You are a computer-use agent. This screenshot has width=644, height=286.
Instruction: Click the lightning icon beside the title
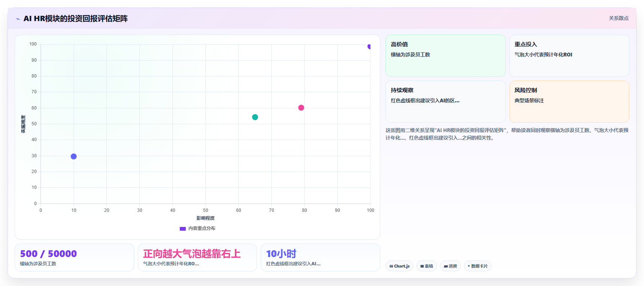(18, 19)
